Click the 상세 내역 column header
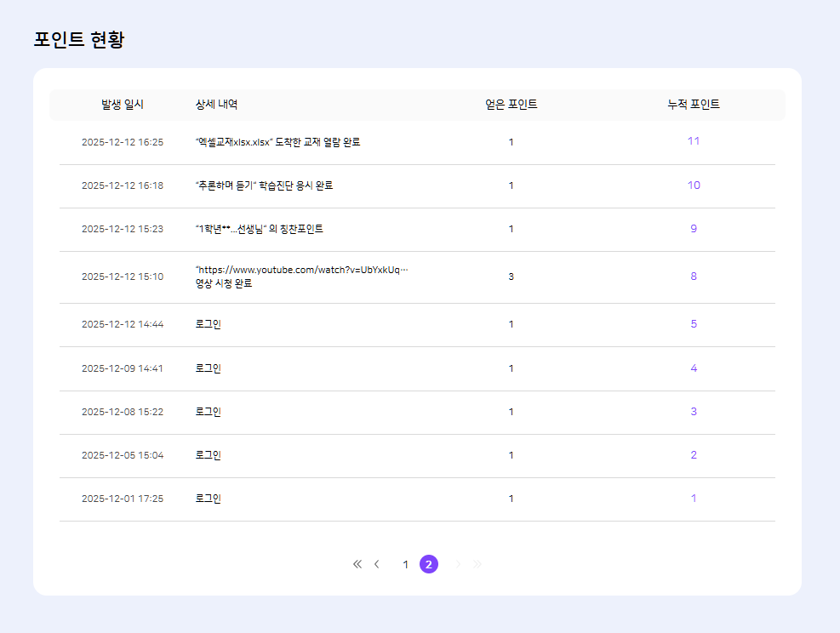Viewport: 840px width, 633px height. [x=216, y=105]
